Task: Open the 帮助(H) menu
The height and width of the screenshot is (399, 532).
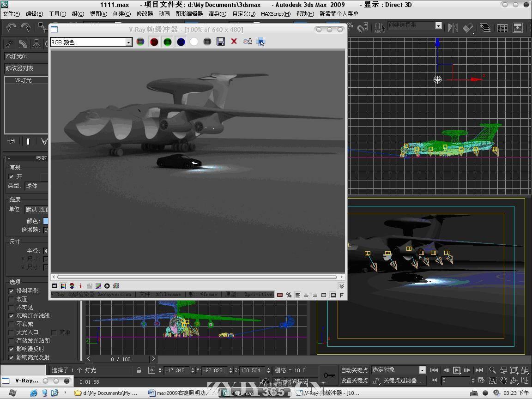Action: pyautogui.click(x=305, y=14)
